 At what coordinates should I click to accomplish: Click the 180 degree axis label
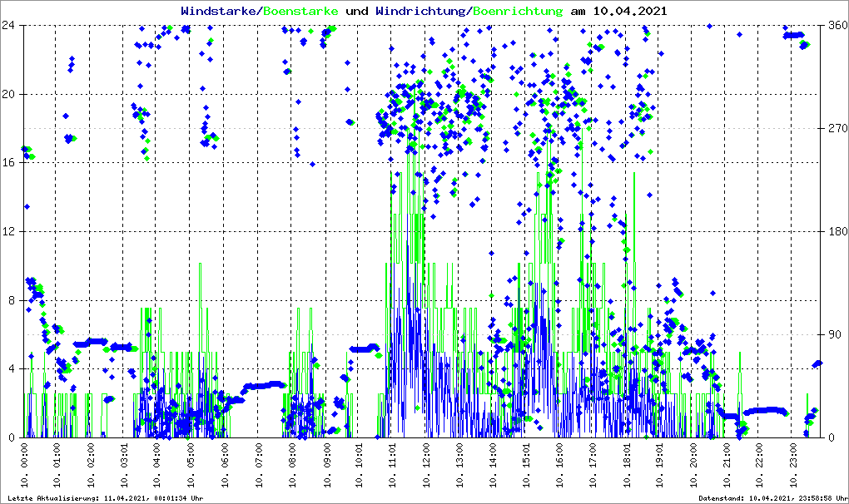coord(837,232)
